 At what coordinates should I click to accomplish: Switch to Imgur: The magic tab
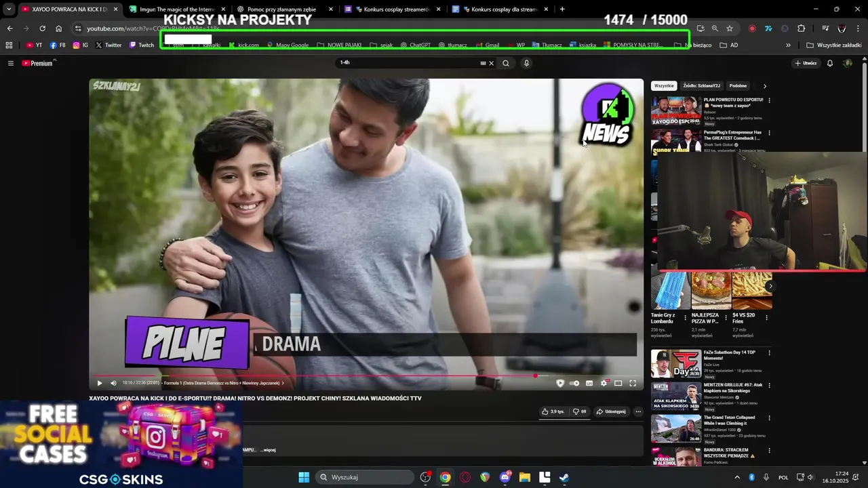coord(176,9)
